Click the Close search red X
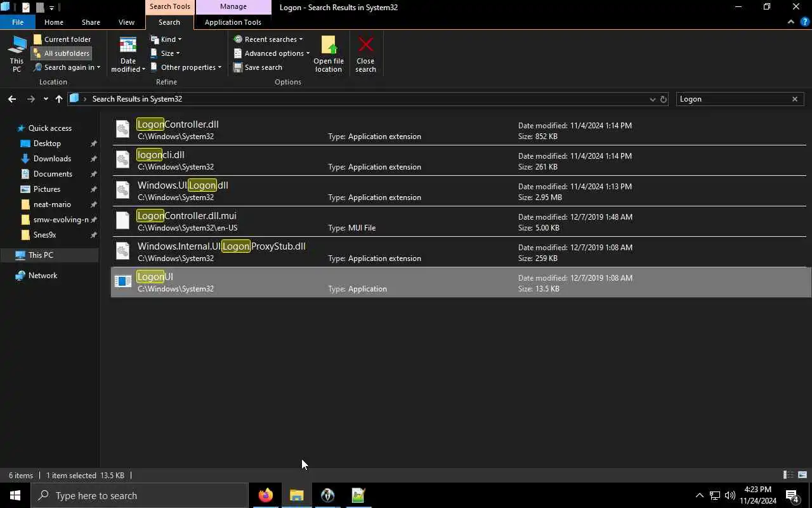812x508 pixels. click(365, 54)
